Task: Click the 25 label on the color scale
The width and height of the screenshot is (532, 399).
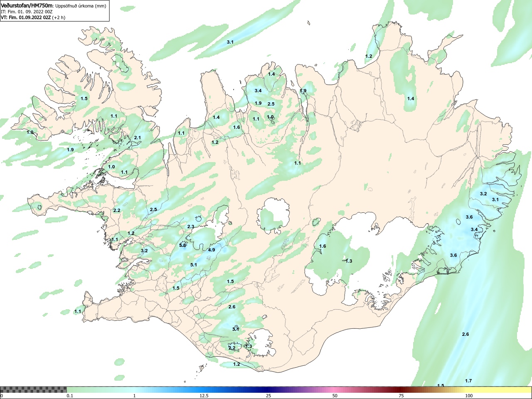Action: tap(268, 396)
